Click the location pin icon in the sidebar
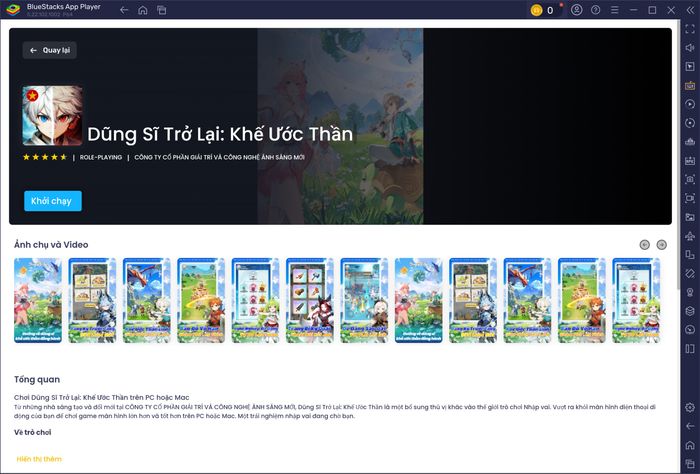 tap(690, 292)
